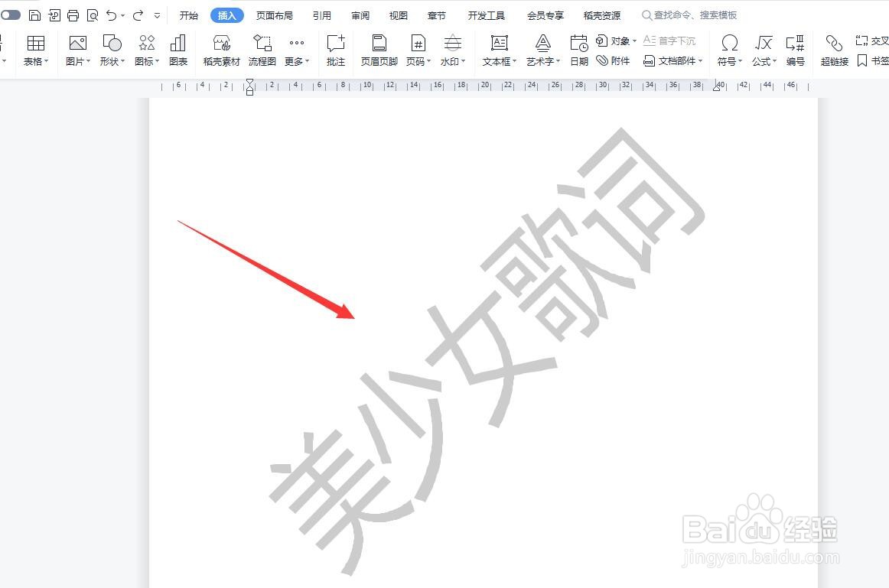Open the 审阅 review tab
Image resolution: width=889 pixels, height=588 pixels.
tap(360, 15)
